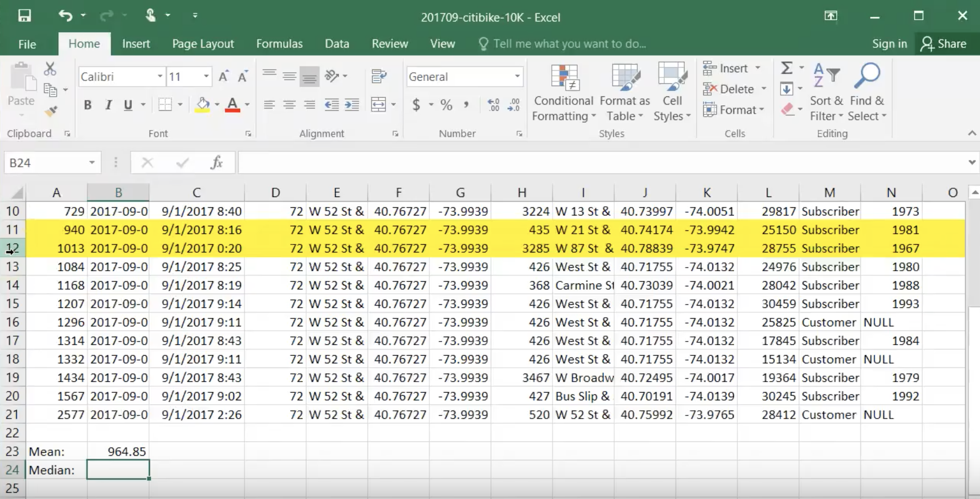The height and width of the screenshot is (499, 980).
Task: Switch to Data tab
Action: [x=337, y=44]
